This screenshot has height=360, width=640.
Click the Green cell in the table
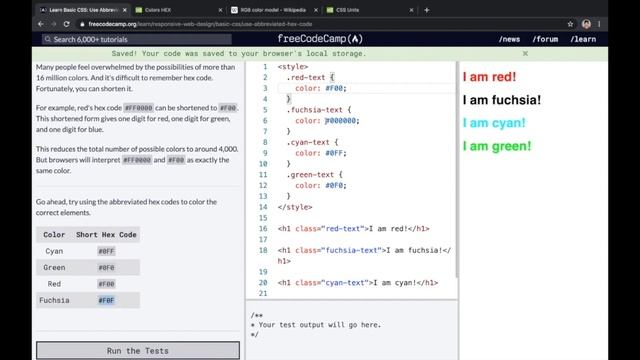tap(54, 268)
